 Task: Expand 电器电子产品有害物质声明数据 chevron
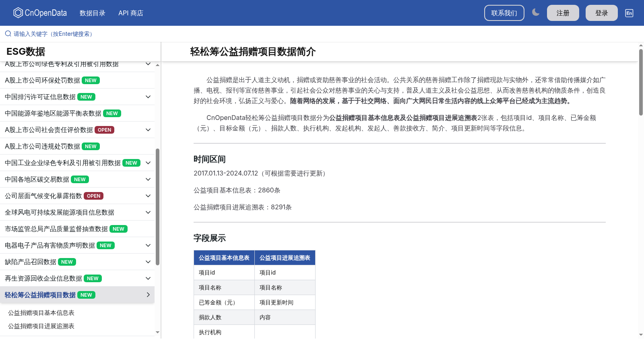coord(148,246)
